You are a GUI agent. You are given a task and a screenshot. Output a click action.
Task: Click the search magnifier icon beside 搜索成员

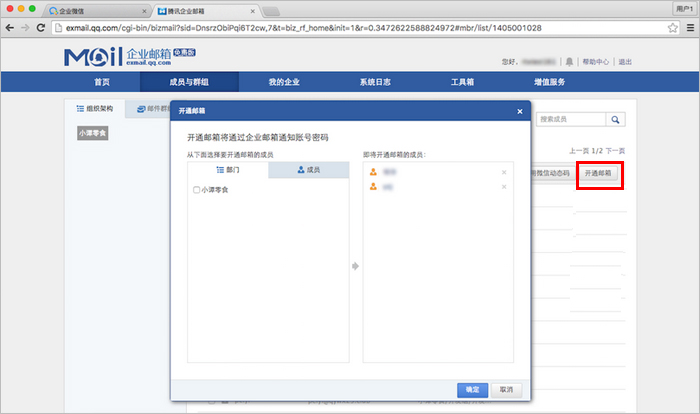click(616, 119)
